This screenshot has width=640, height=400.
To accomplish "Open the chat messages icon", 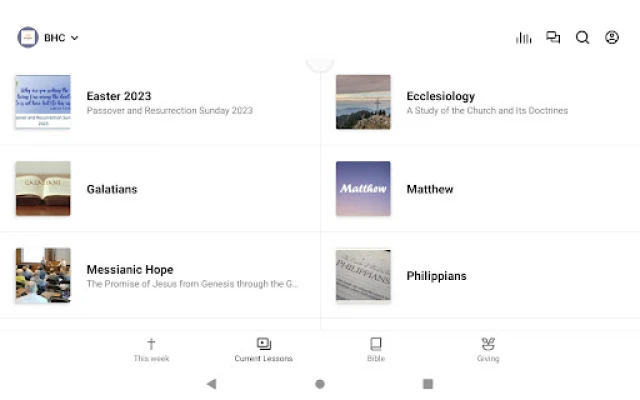I will [x=553, y=38].
